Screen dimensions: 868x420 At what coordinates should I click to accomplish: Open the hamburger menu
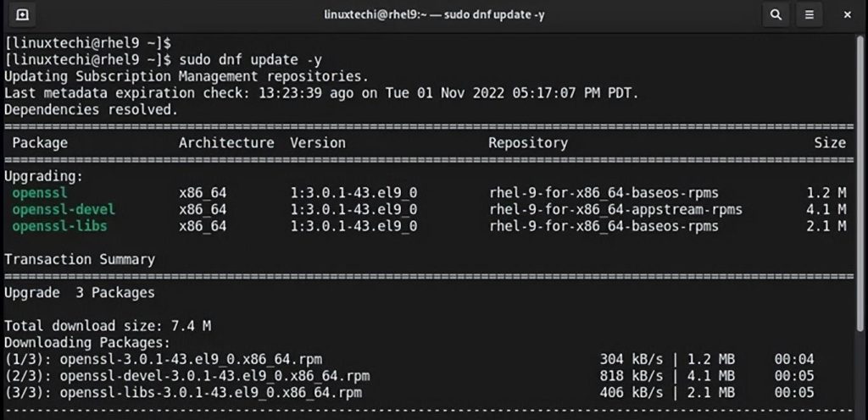coord(810,15)
